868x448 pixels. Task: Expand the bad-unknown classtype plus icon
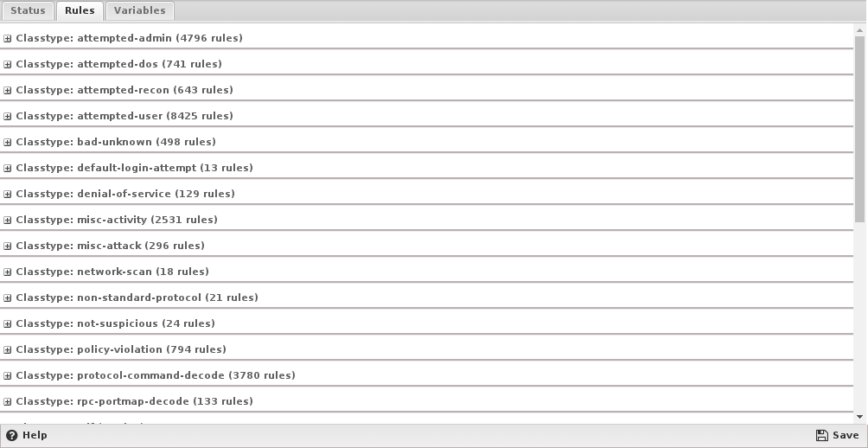(x=7, y=143)
